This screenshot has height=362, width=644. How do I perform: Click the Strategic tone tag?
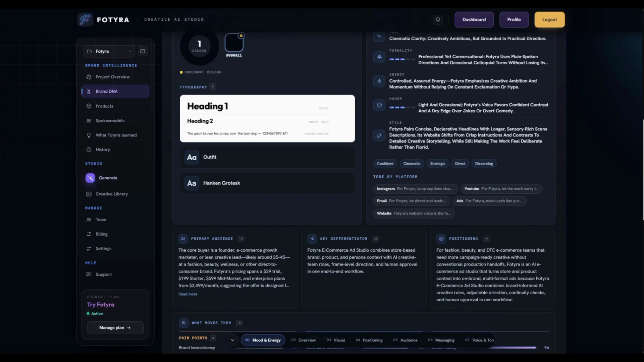pyautogui.click(x=438, y=164)
